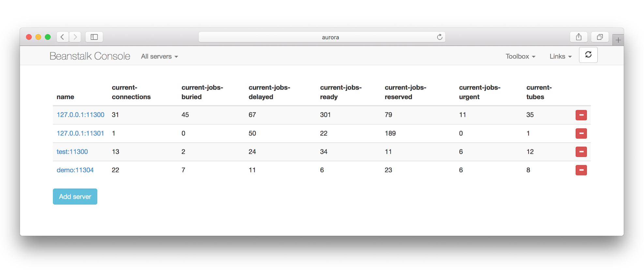
Task: Click the name column header
Action: click(65, 97)
